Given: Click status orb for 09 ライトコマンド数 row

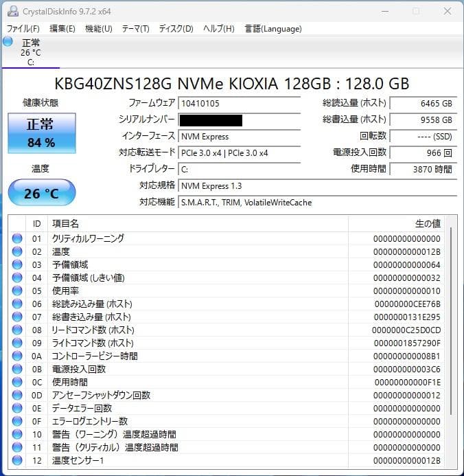Looking at the screenshot, I should pyautogui.click(x=17, y=343).
